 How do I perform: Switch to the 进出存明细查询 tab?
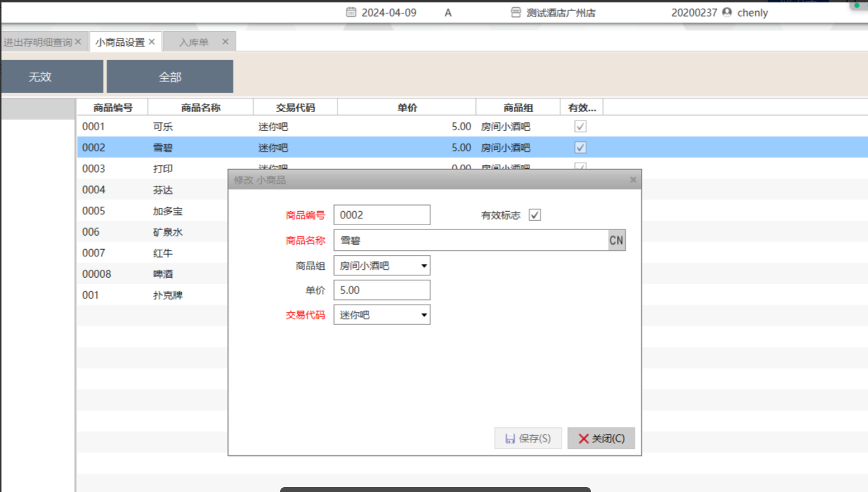point(37,42)
